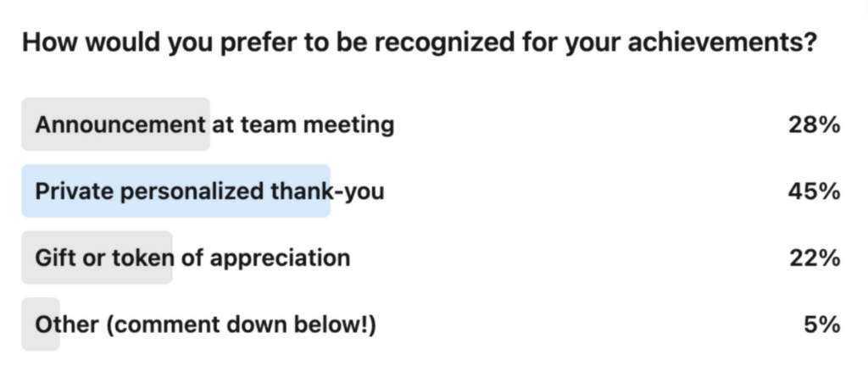
Task: Pick the "Other (comment down below!)" option
Action: 205,324
